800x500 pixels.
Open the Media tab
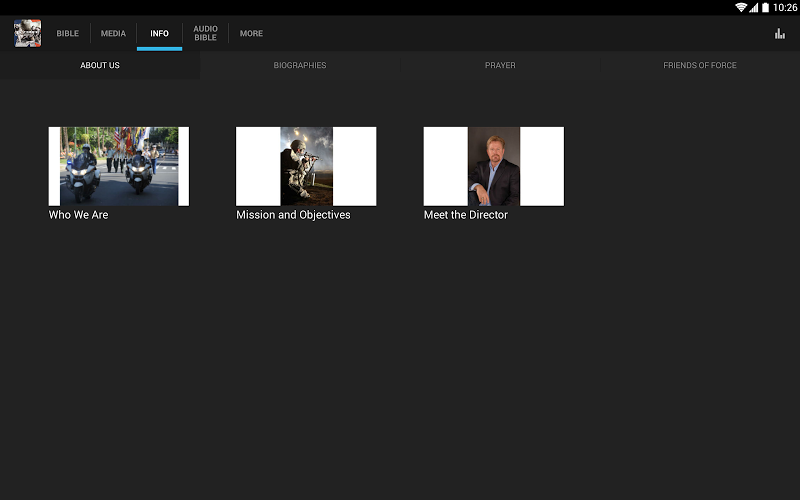[113, 34]
